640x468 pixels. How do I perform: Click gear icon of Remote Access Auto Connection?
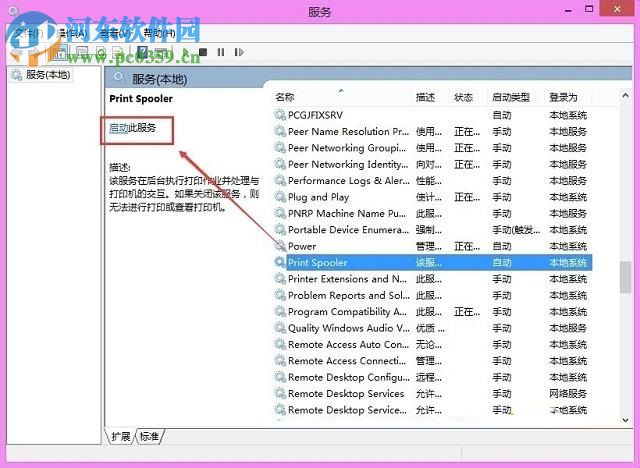(280, 344)
